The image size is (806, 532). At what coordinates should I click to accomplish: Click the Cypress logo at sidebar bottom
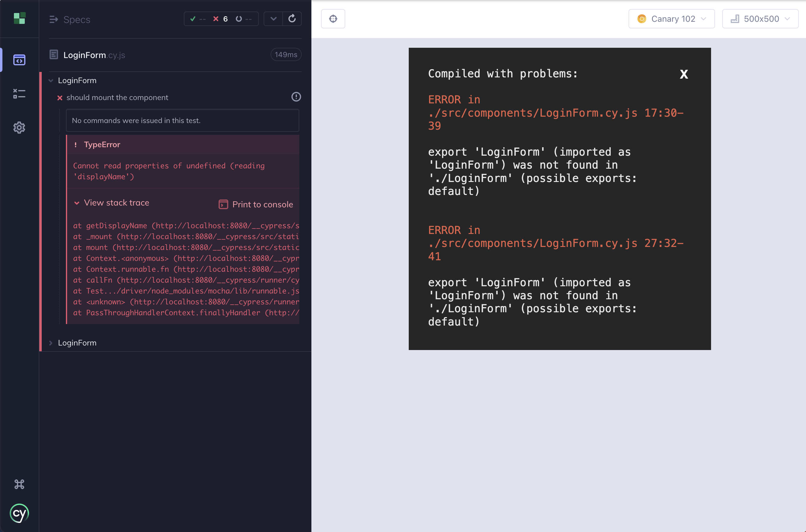[x=19, y=513]
